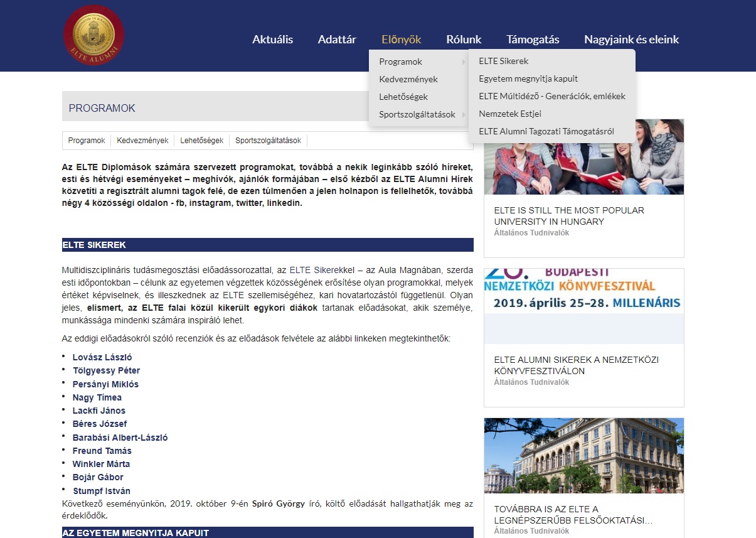Switch to the Programok sub-tab
This screenshot has width=756, height=538.
click(x=87, y=141)
